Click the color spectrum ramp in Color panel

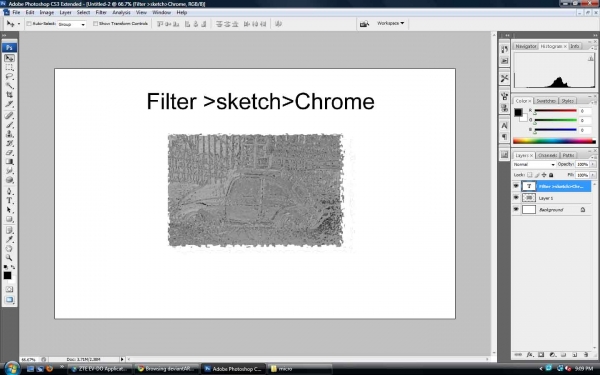(554, 141)
